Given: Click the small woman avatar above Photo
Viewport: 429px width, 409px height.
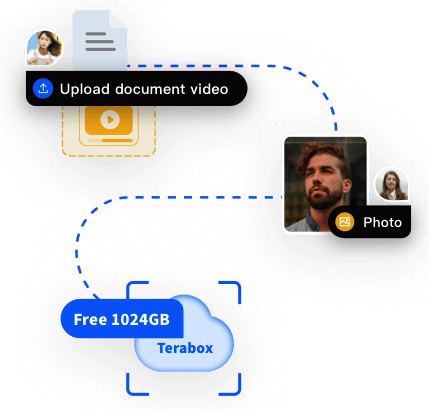Looking at the screenshot, I should pos(392,185).
